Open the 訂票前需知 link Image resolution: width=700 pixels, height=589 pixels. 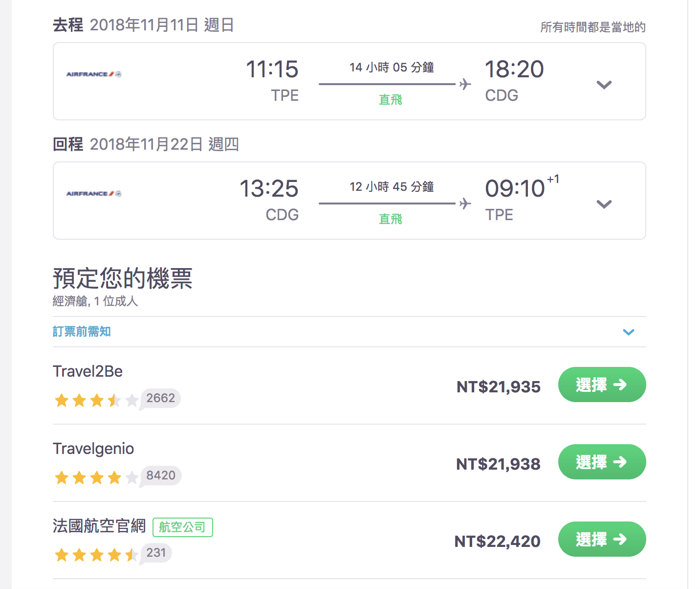tap(82, 332)
